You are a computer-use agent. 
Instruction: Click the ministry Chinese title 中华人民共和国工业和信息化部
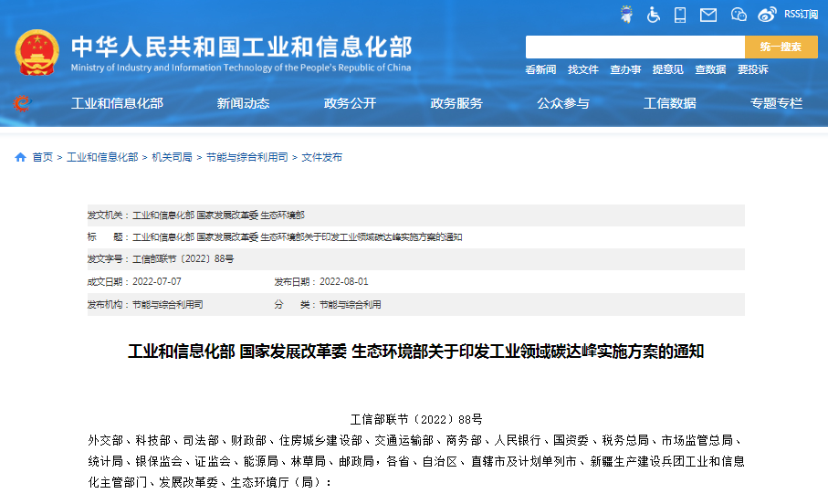tap(242, 47)
